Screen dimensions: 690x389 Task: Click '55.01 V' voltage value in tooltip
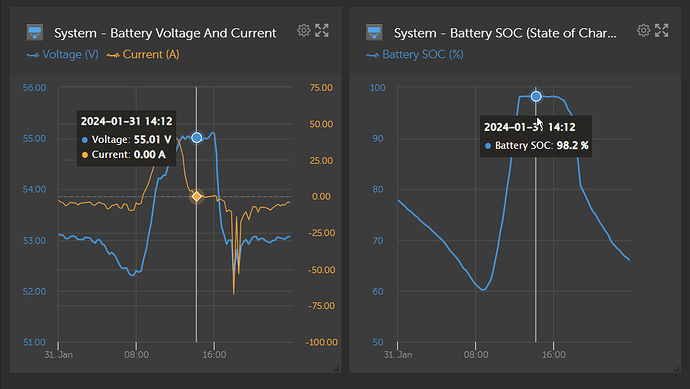tap(152, 139)
